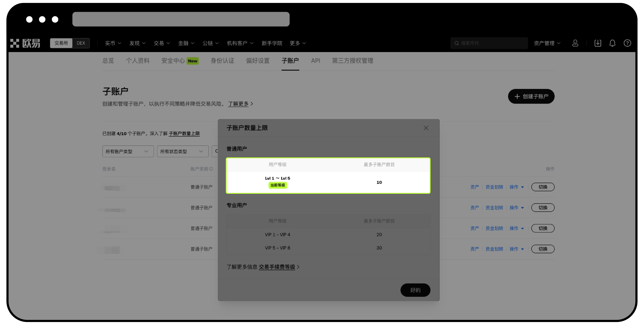Click the info icon beside 账户类别
Image resolution: width=644 pixels, height=324 pixels.
click(211, 169)
